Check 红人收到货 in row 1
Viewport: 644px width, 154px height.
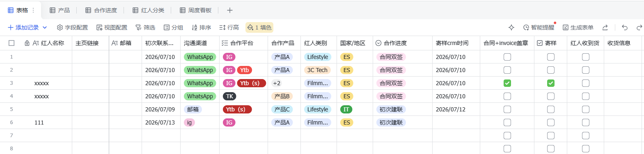coord(586,57)
